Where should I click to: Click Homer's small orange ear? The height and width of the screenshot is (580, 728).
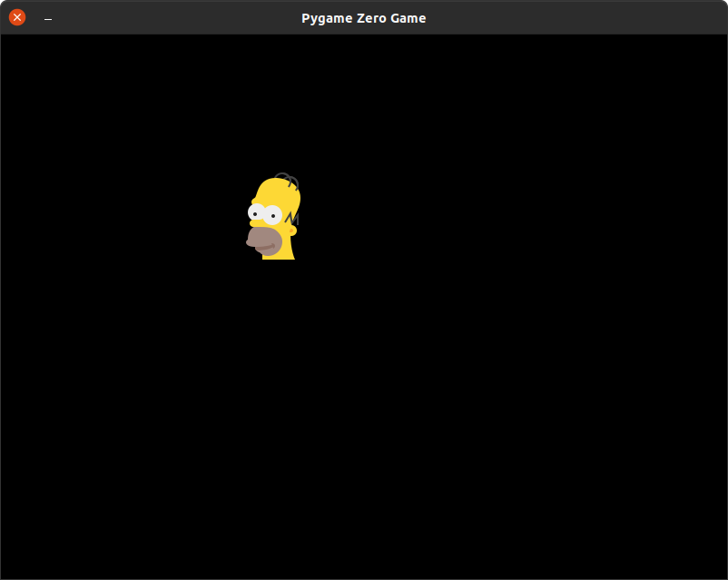point(292,231)
